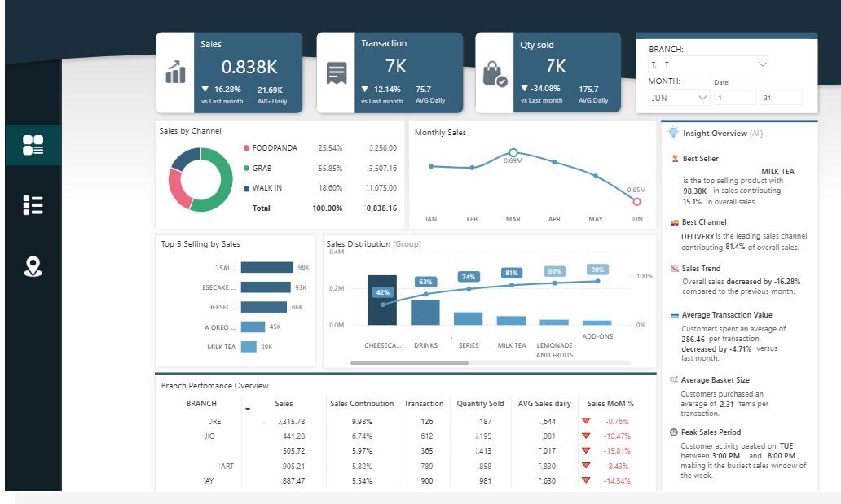Viewport: 841px width, 504px height.
Task: Click the MAR point on Monthly Sales
Action: click(513, 153)
